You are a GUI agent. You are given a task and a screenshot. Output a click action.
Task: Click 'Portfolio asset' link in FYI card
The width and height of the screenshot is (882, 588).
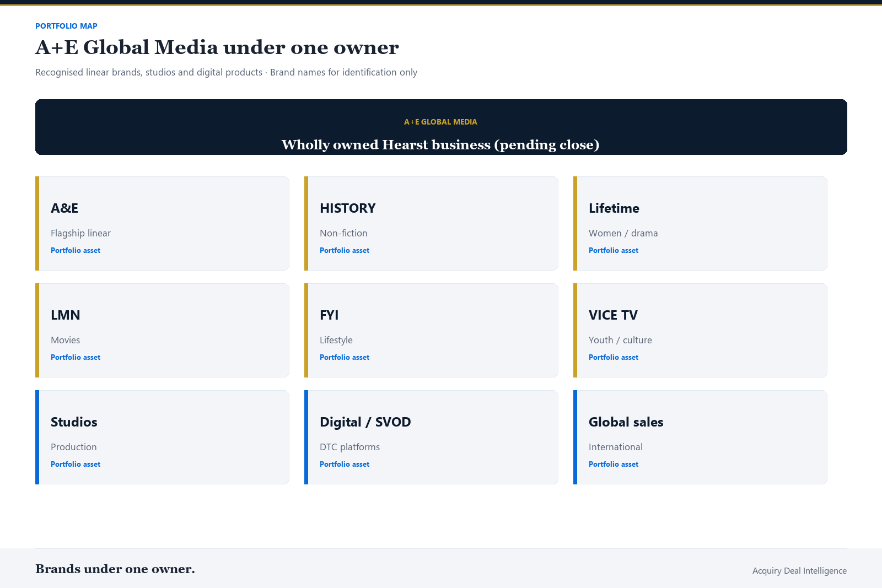point(345,357)
